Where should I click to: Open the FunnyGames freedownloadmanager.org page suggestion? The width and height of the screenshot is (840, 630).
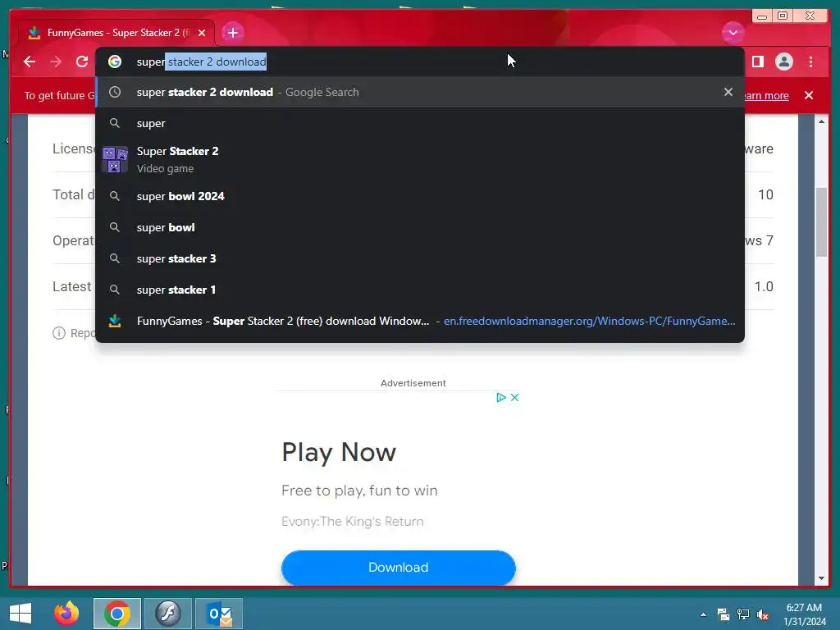tap(420, 321)
